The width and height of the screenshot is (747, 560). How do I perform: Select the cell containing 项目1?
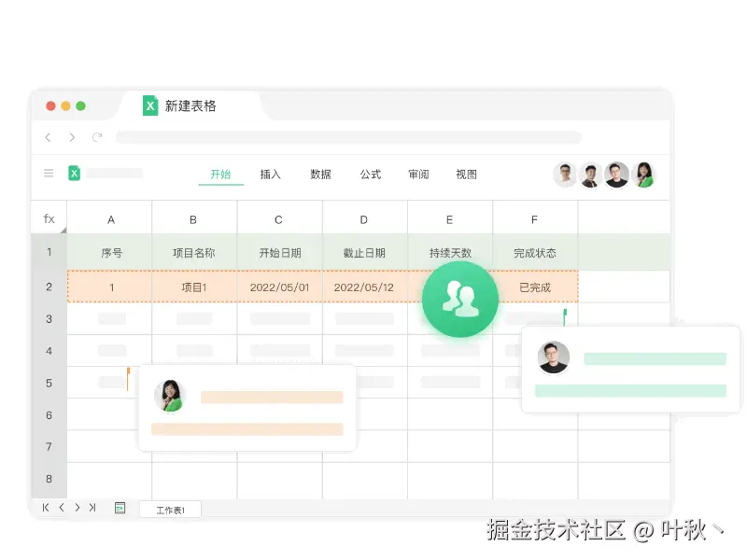coord(193,287)
